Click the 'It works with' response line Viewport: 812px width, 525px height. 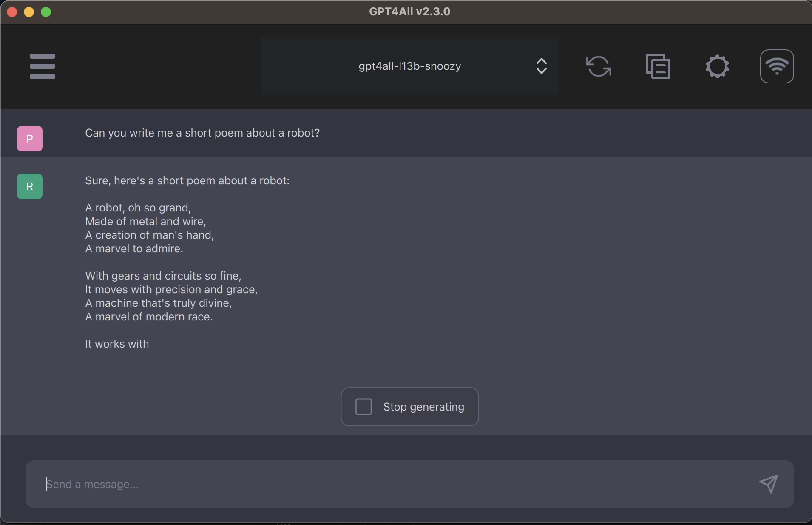117,344
